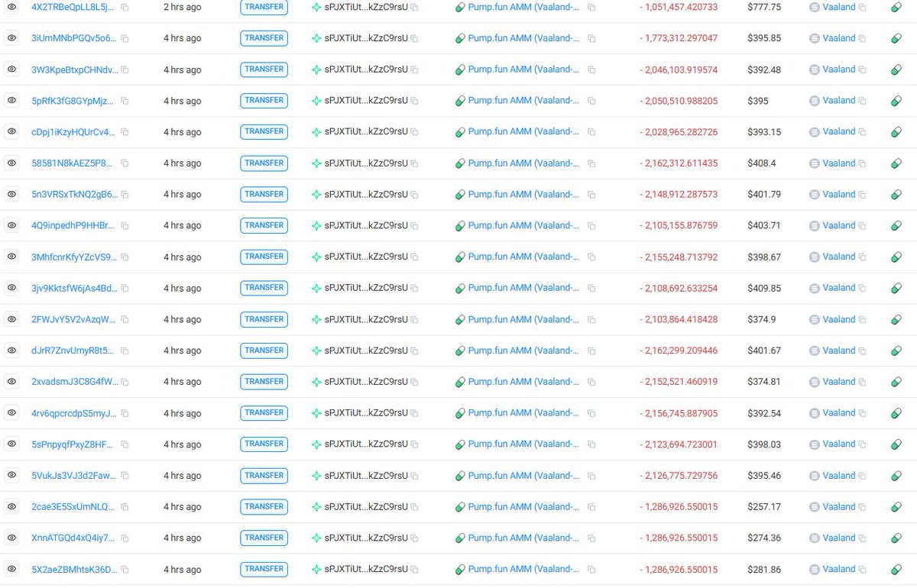Click the green pill icon in the $777.75 row
The width and height of the screenshot is (917, 588).
896,7
